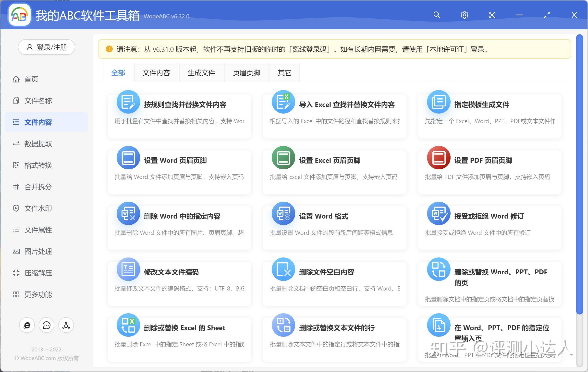Click the red 设置 PDF 页眉页脚 icon
The height and width of the screenshot is (372, 588).
click(x=439, y=158)
